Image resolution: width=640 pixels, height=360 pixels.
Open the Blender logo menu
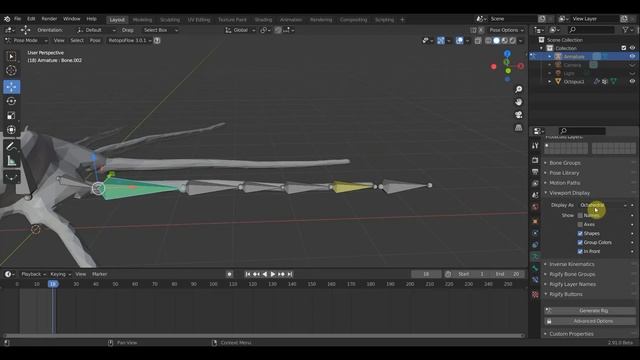pyautogui.click(x=7, y=19)
